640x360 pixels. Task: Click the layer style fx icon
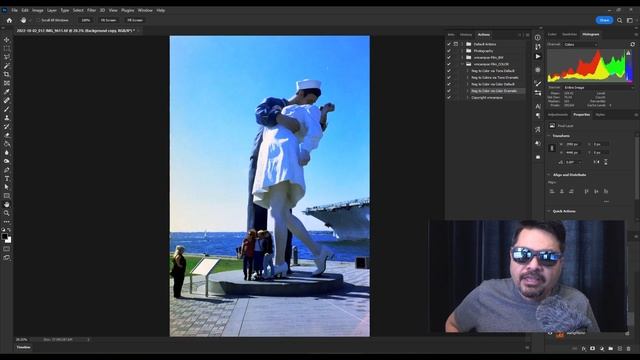click(584, 349)
